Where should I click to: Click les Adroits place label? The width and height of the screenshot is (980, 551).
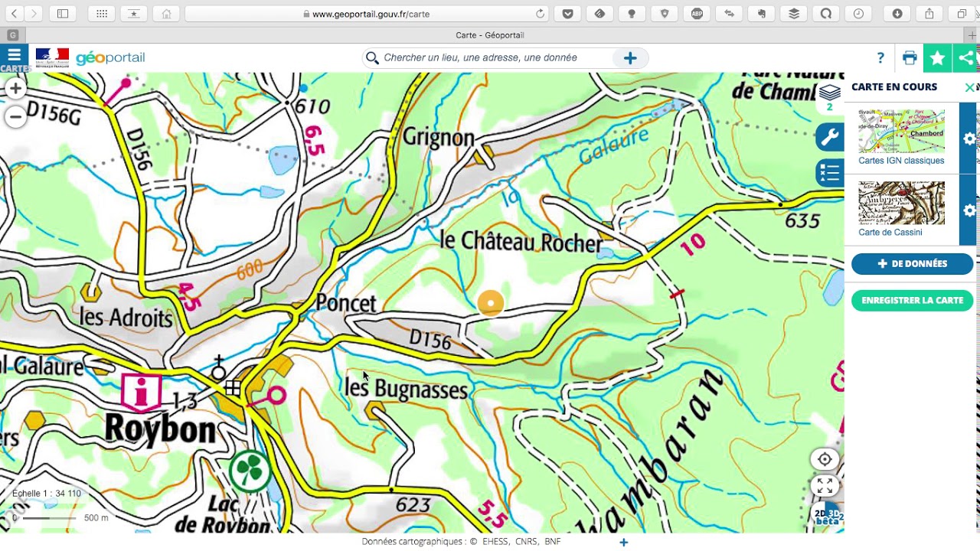126,316
